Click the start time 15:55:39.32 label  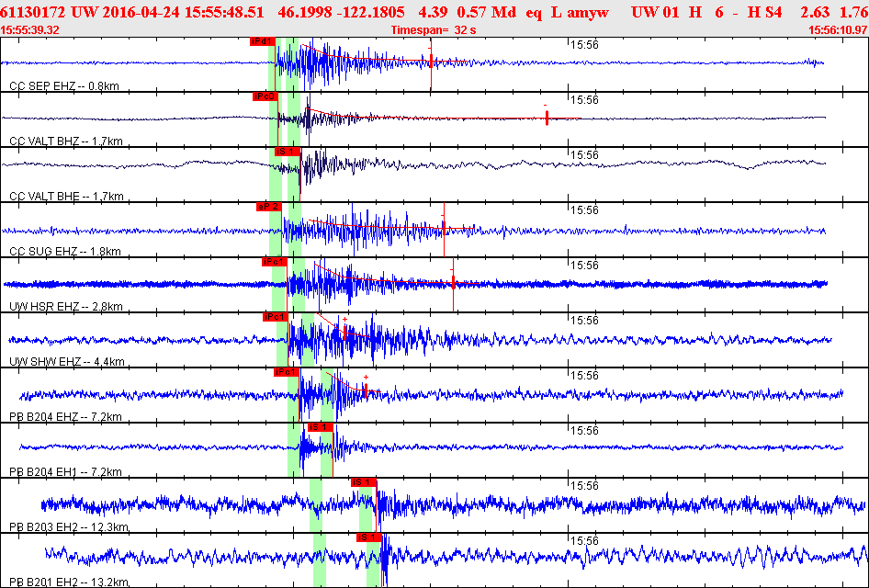point(30,30)
